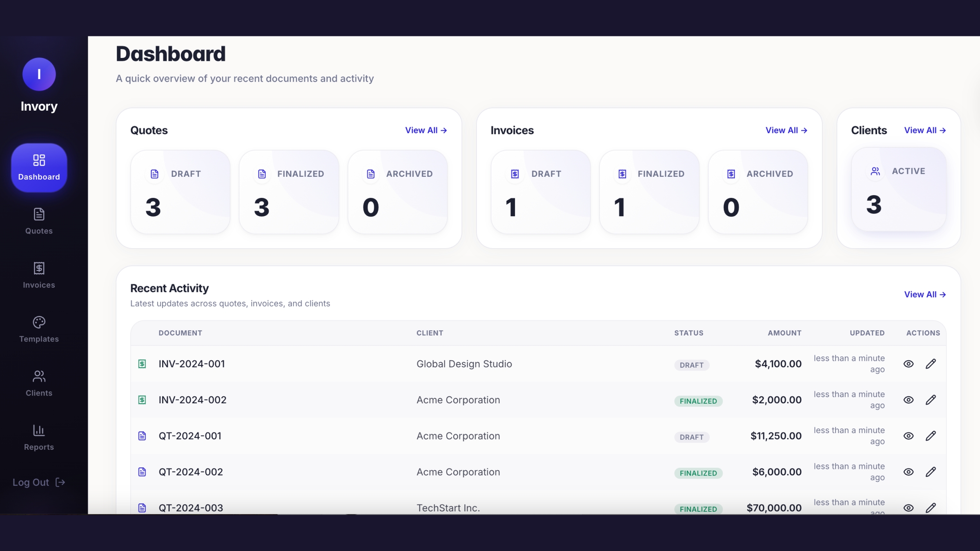Screen dimensions: 980x551
Task: Select the Dashboard sidebar tab
Action: pos(39,167)
